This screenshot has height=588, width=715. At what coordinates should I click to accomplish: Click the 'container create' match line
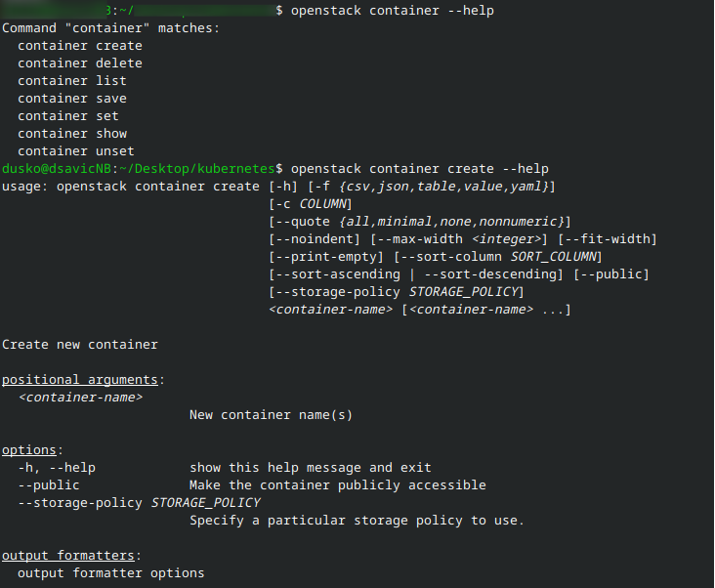pos(79,46)
